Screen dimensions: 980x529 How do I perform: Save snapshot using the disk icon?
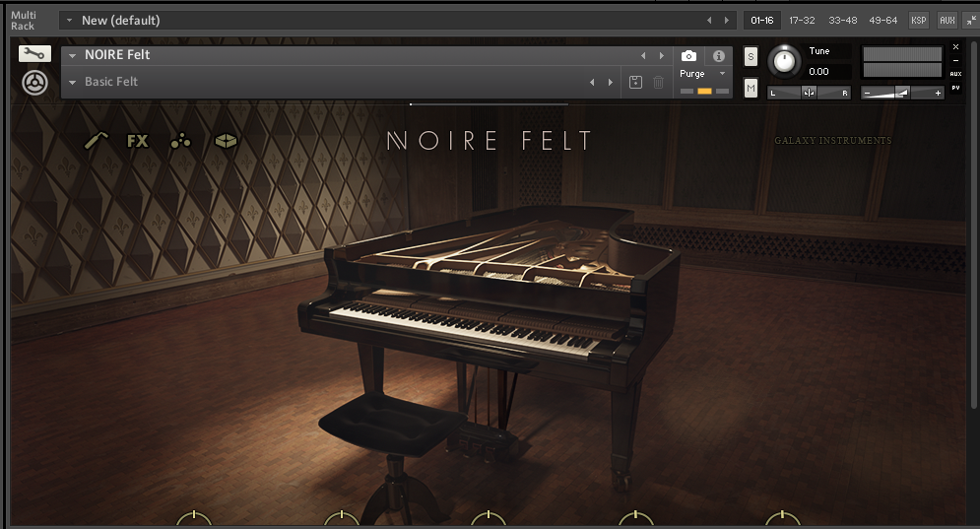[635, 82]
